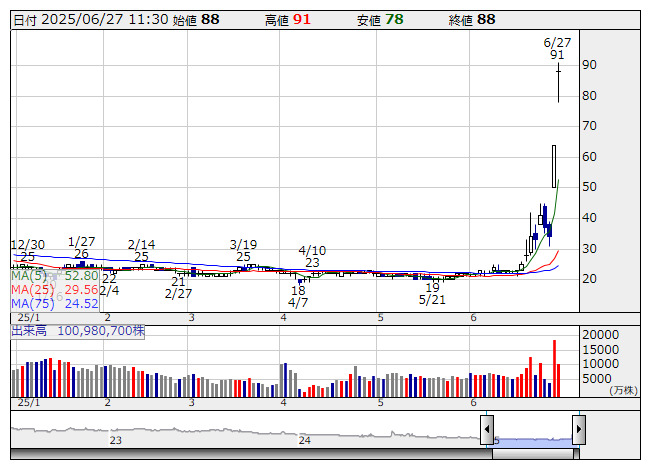This screenshot has height=470, width=653.
Task: Click the 6/27 high label of 91
Action: [557, 49]
